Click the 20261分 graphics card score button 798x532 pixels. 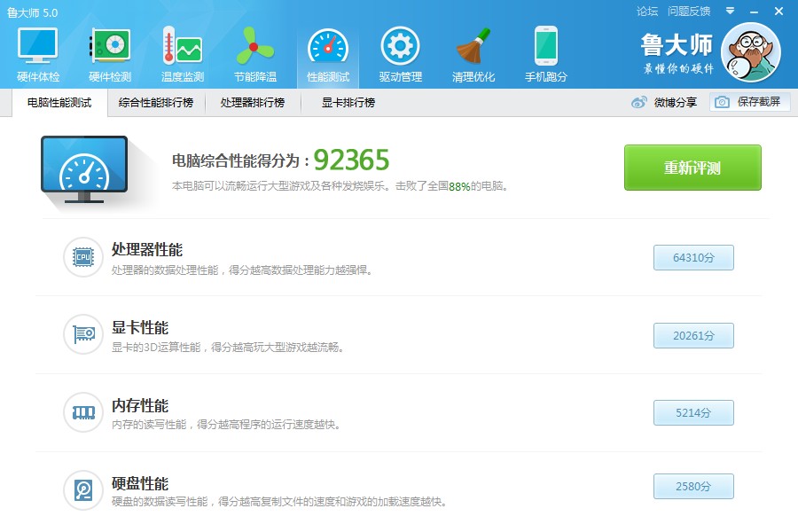tap(693, 335)
